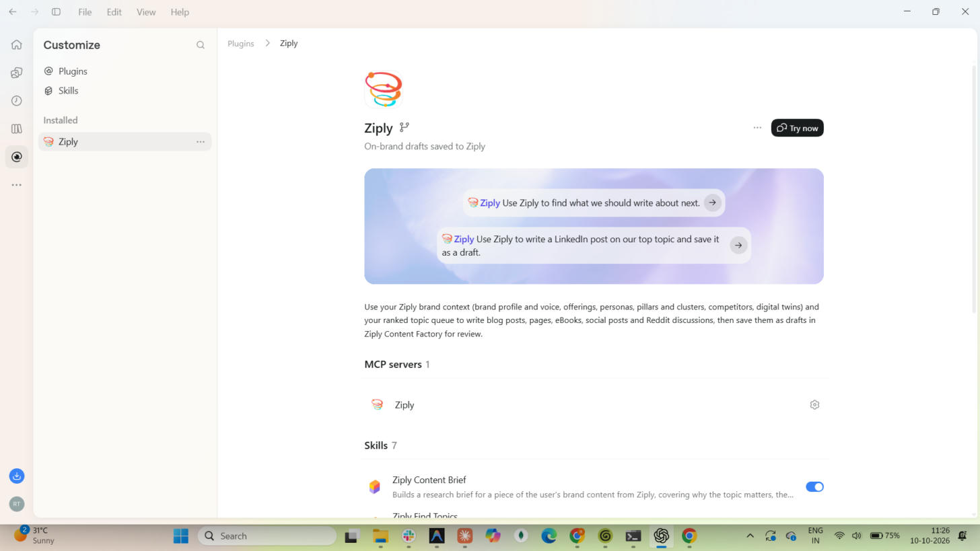Open Microsoft Edge from the taskbar
The width and height of the screenshot is (980, 551).
click(549, 536)
